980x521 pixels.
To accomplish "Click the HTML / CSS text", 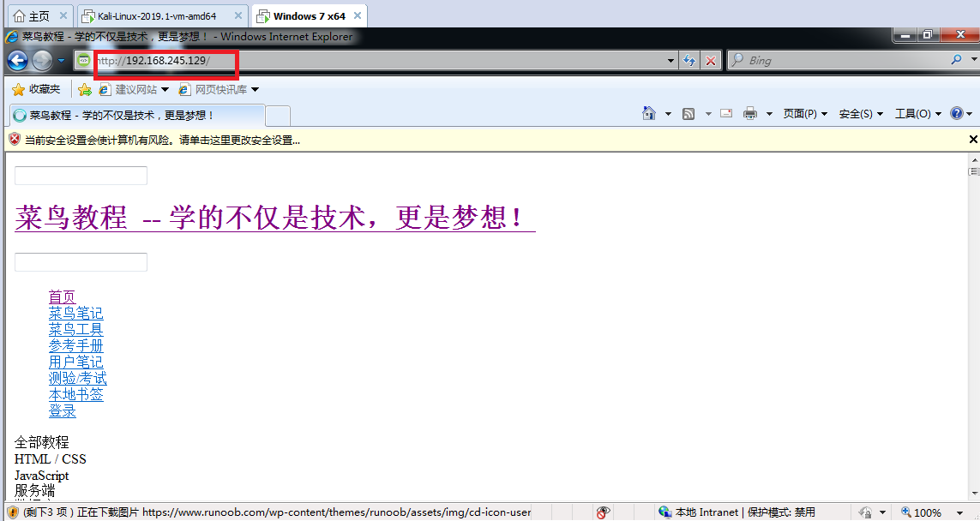I will tap(51, 459).
